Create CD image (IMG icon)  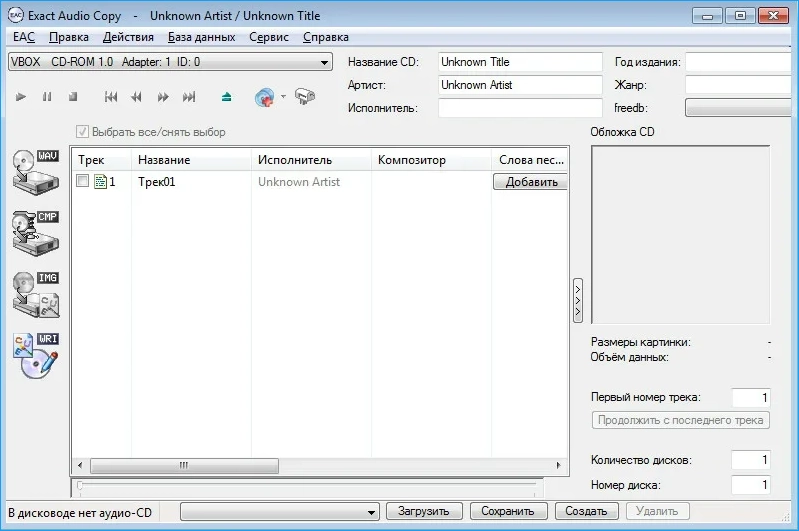pos(36,295)
